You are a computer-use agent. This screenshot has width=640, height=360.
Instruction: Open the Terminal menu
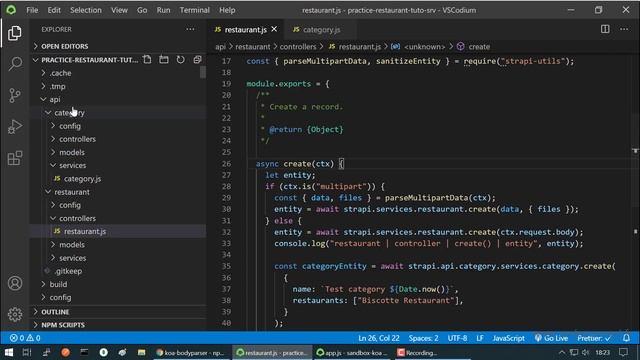pos(194,10)
